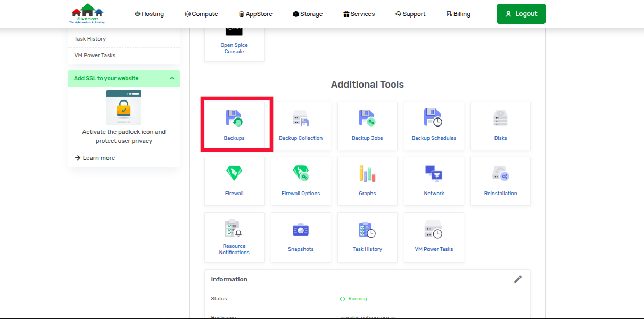The image size is (644, 319).
Task: View the Graphs tool
Action: click(x=367, y=180)
